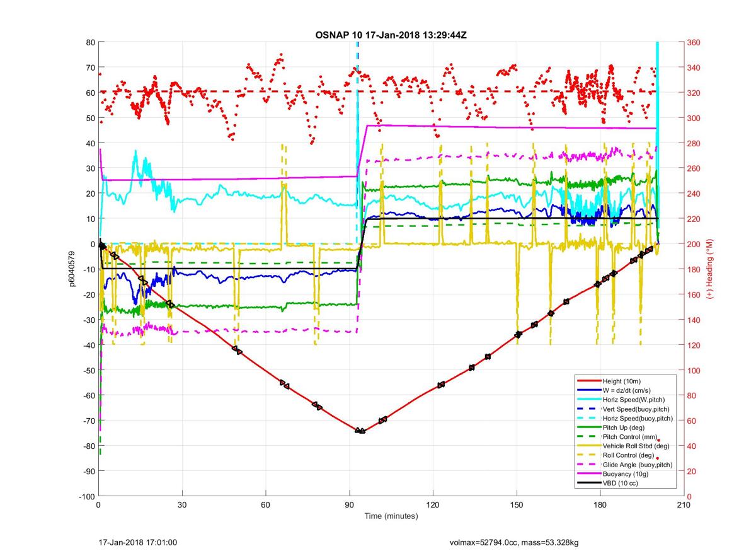Click the plot title "OSNAP 10 17-Jan-2018 13:29:44Z"

click(x=391, y=34)
